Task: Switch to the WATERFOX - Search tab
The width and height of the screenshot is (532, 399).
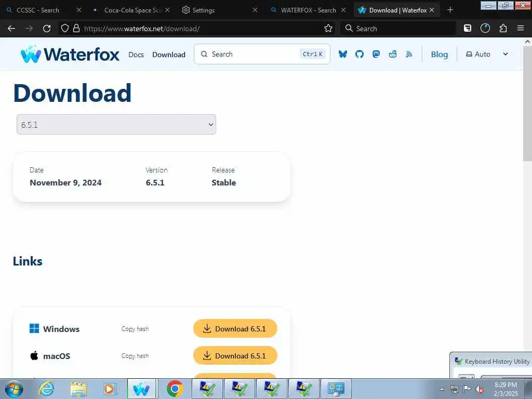Action: click(308, 10)
